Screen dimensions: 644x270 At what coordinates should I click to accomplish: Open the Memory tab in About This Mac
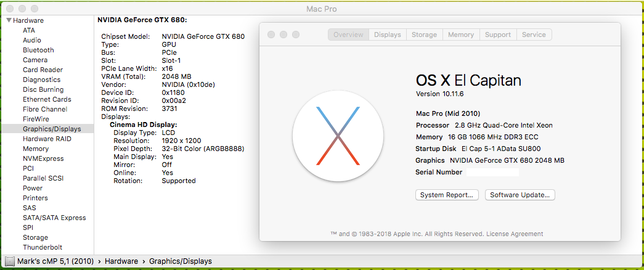coord(461,35)
